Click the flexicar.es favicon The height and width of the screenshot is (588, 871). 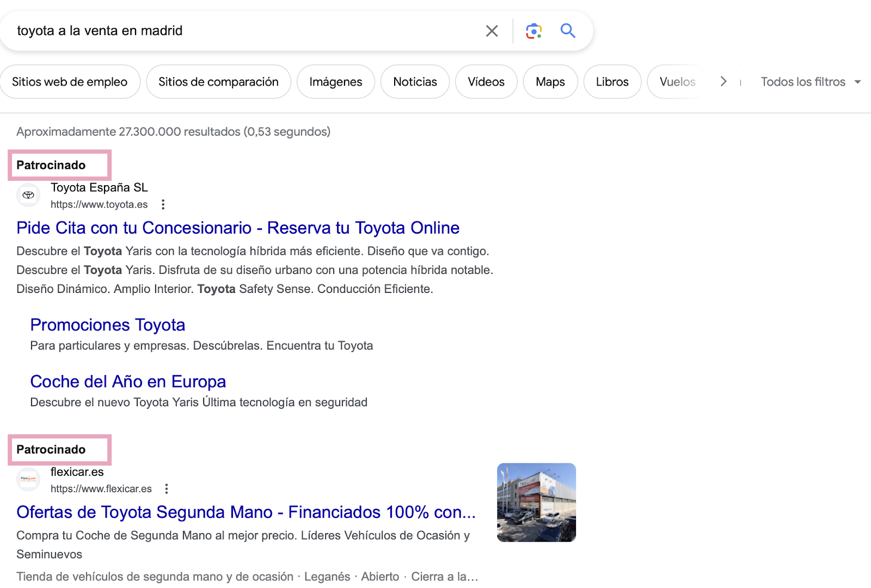click(28, 480)
